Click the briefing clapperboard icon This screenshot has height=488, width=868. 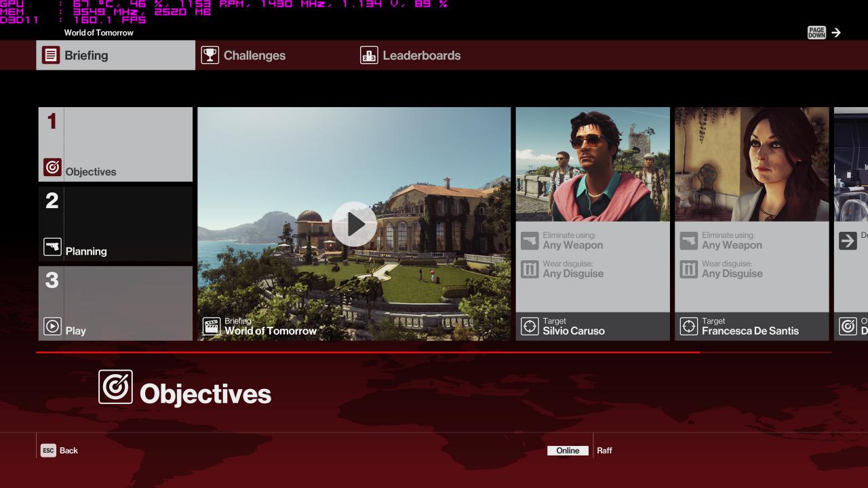pos(212,327)
